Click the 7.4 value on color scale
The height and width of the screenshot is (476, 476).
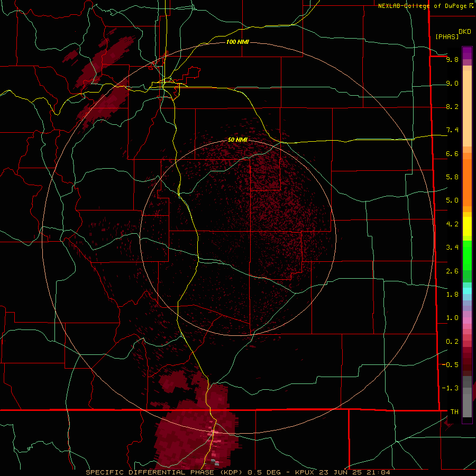coord(452,130)
